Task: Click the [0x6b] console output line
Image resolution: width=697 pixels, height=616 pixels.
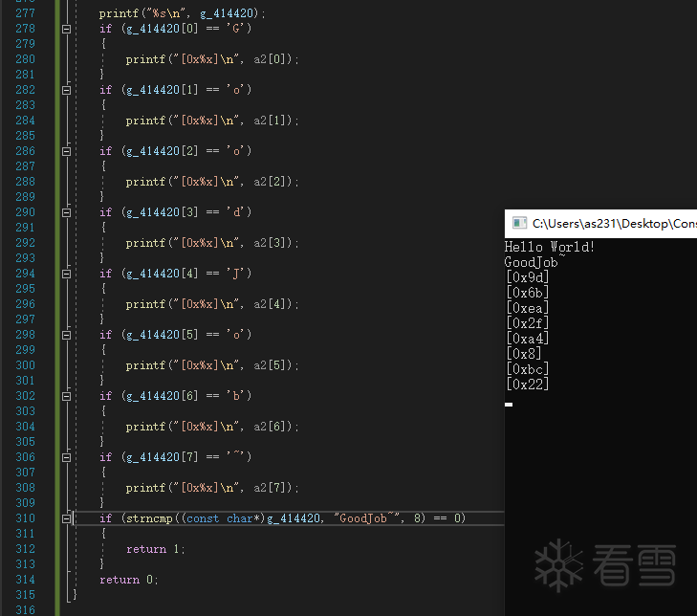Action: pos(527,293)
